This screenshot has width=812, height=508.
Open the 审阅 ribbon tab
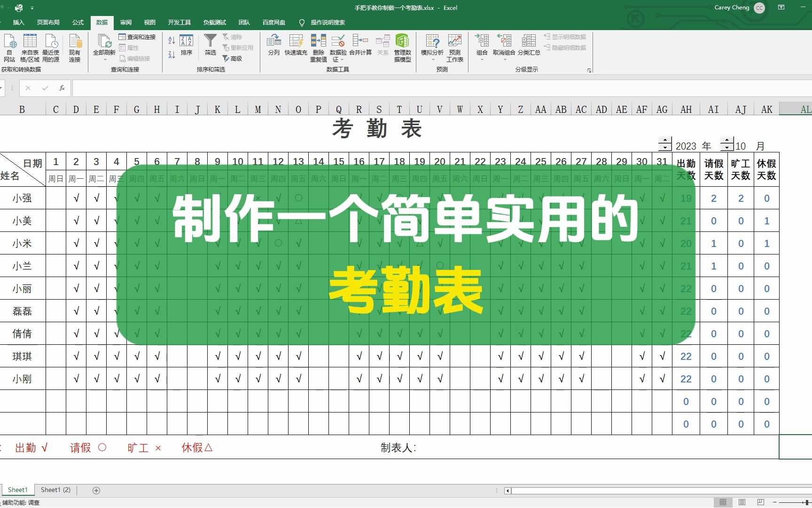coord(125,22)
